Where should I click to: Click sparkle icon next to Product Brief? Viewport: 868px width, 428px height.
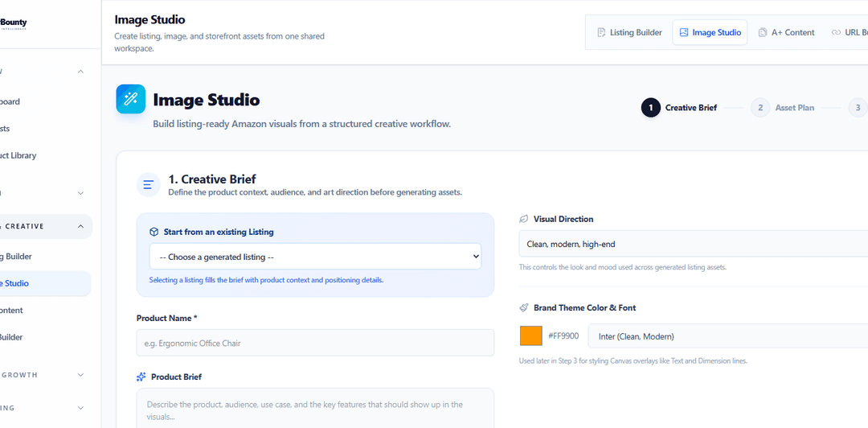pyautogui.click(x=141, y=377)
